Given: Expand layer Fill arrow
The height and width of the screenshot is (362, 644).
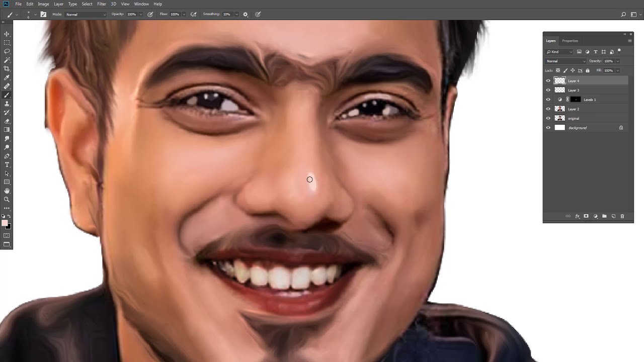Looking at the screenshot, I should tap(618, 70).
